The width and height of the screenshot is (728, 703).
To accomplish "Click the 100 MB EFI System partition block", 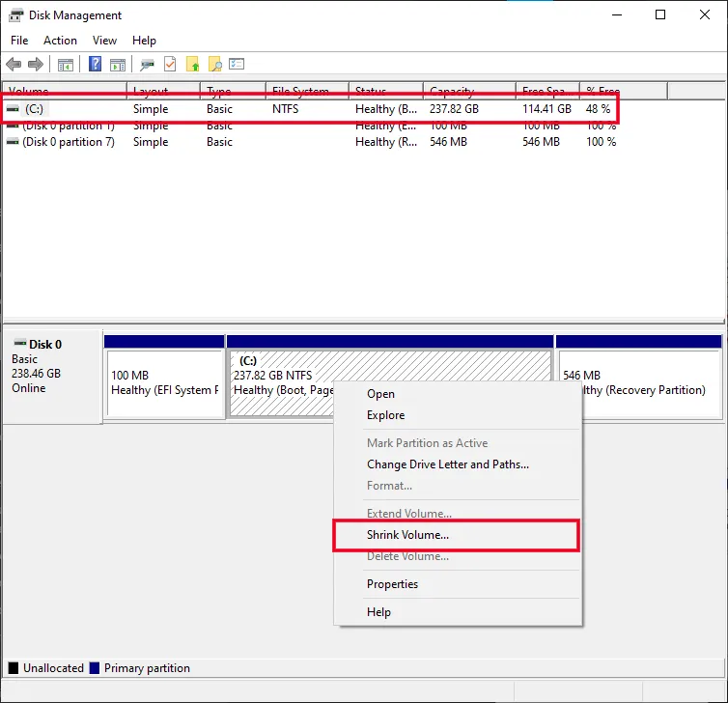I will click(165, 382).
